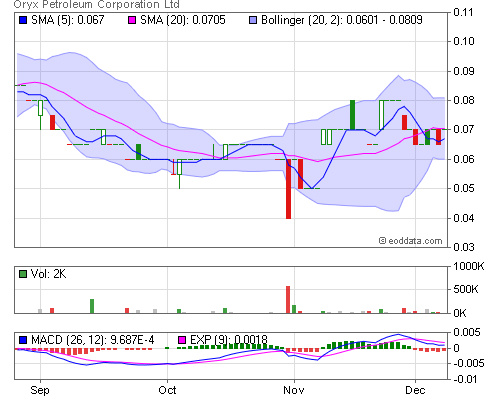The height and width of the screenshot is (400, 490).
Task: Click the tall green candle reaching 0.08
Action: point(352,115)
